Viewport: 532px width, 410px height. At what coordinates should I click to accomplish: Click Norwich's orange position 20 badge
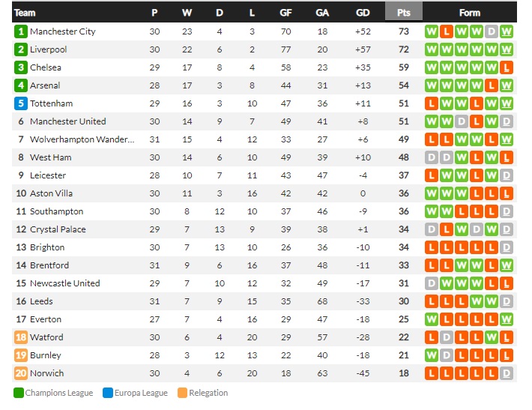tap(21, 373)
